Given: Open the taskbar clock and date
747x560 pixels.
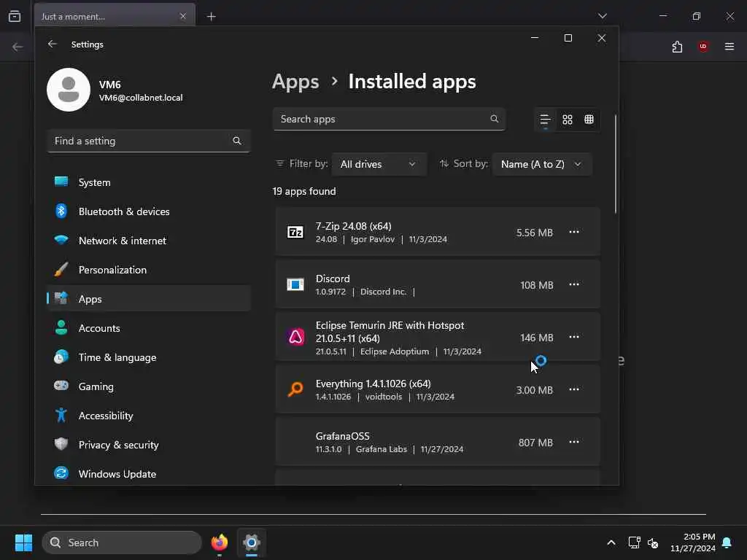Looking at the screenshot, I should (693, 542).
